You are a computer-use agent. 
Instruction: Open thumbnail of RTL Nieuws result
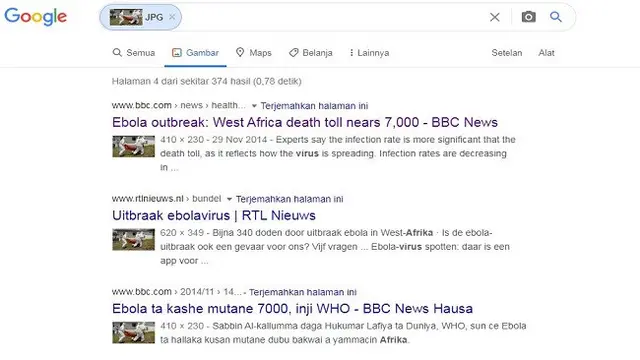coord(133,240)
